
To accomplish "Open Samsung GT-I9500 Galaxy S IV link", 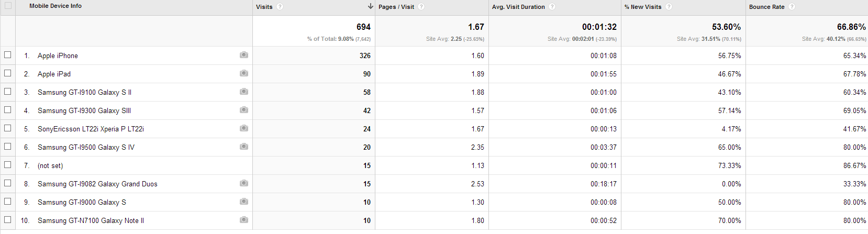I will click(x=86, y=147).
